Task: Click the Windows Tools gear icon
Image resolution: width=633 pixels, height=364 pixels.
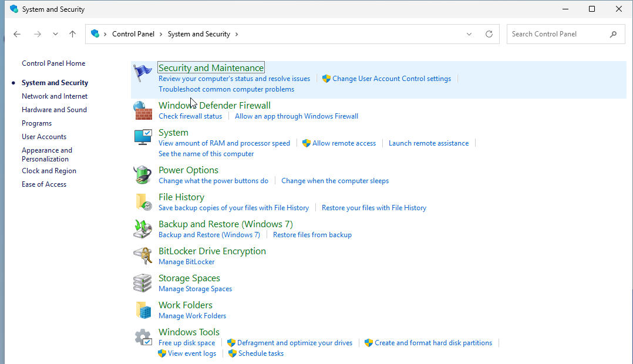Action: coord(143,337)
